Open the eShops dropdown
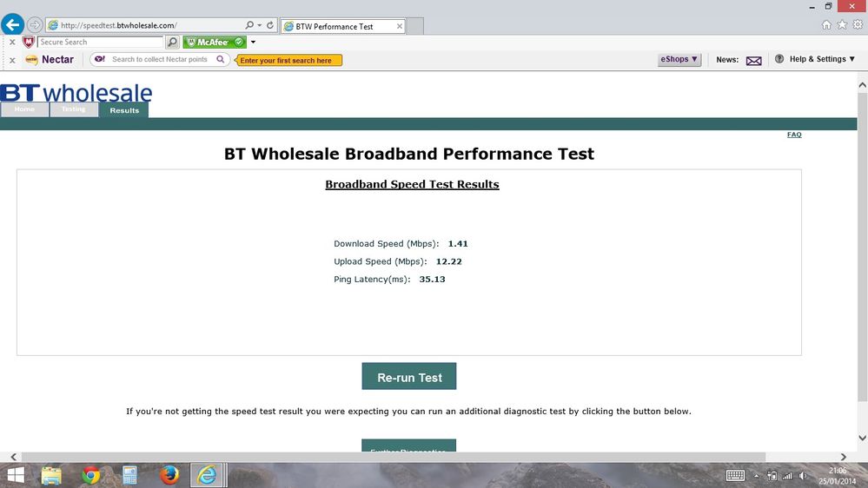Image resolution: width=868 pixels, height=488 pixels. [679, 59]
